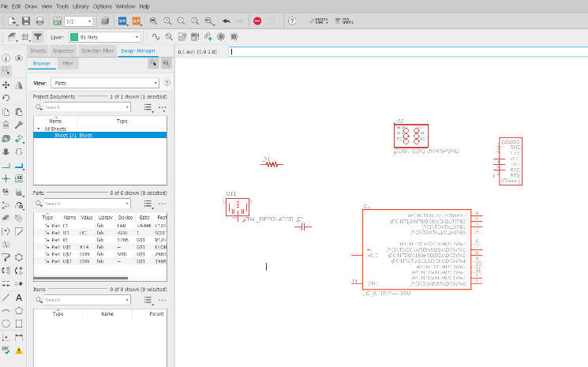Viewport: 588px width, 367px height.
Task: Select the Sheet 1/1 row
Action: click(x=100, y=135)
